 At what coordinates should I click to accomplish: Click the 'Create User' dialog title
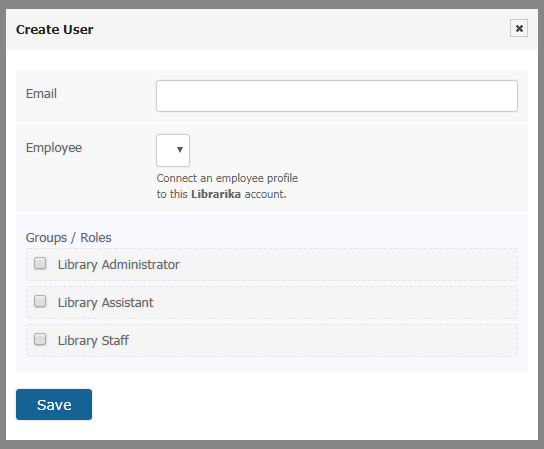pos(54,29)
